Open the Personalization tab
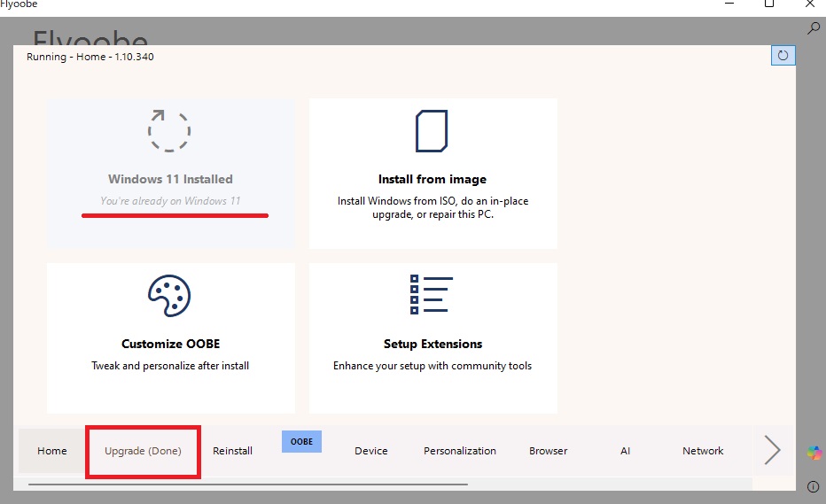 tap(460, 451)
